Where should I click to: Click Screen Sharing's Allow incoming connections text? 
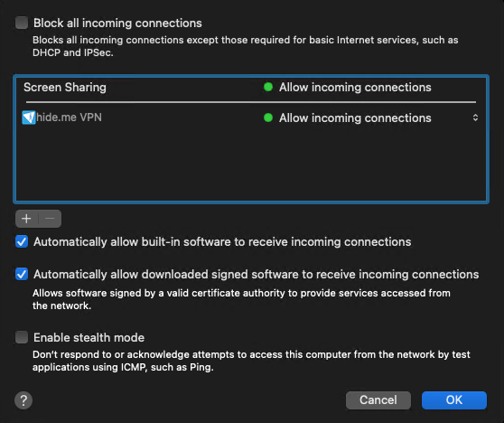click(355, 87)
